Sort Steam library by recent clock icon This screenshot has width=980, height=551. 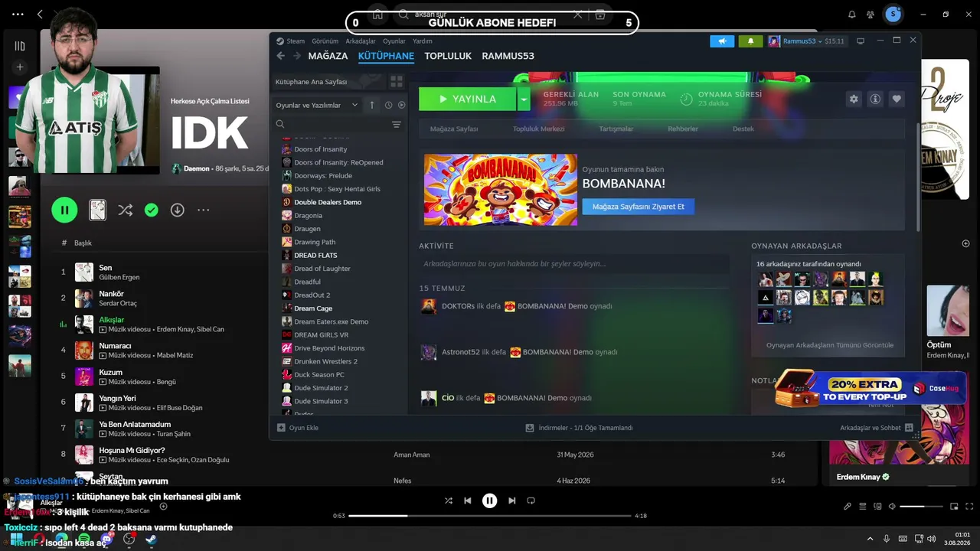[388, 105]
